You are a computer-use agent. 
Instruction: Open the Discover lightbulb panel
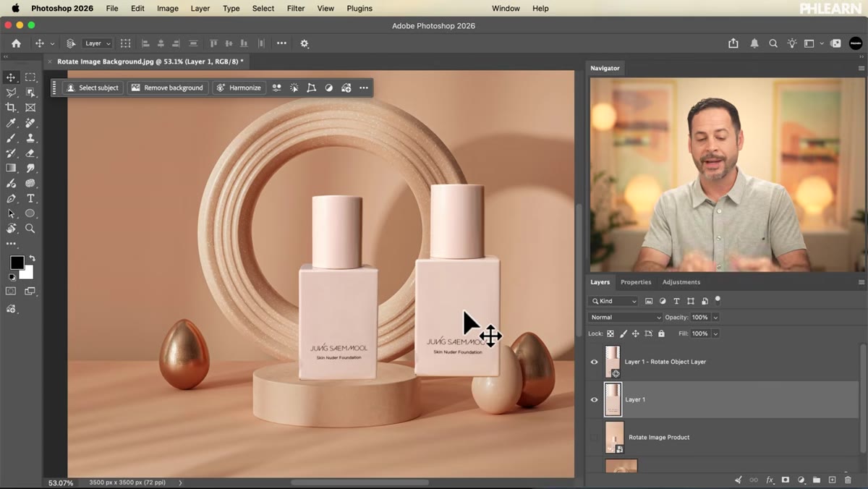pos(792,43)
